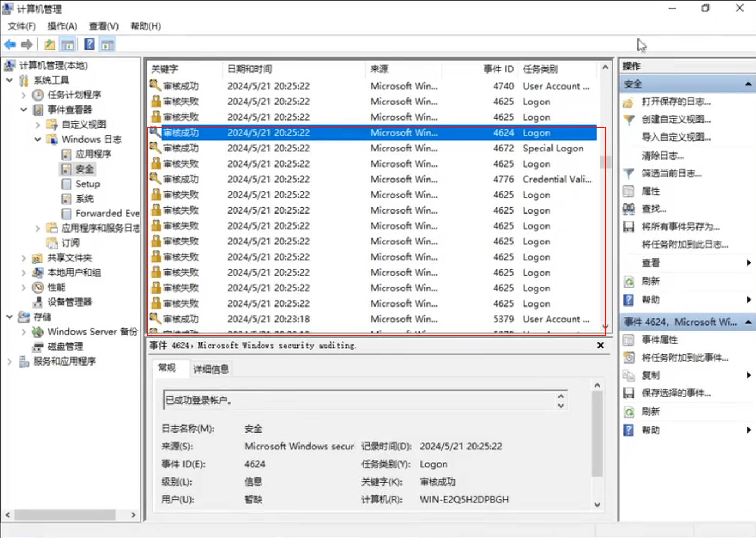756x538 pixels.
Task: Click the tree pane horizontal scrollbar thumb
Action: [64, 515]
